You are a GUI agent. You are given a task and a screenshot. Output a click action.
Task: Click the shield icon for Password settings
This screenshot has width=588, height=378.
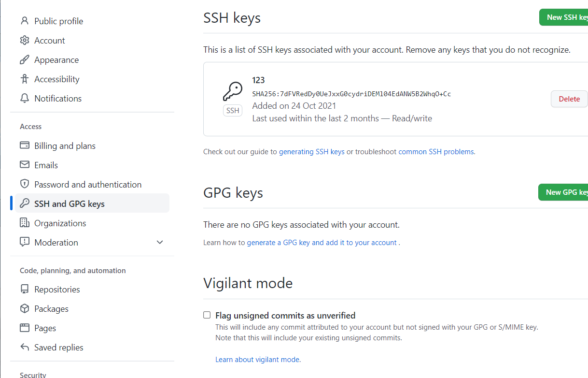point(25,184)
